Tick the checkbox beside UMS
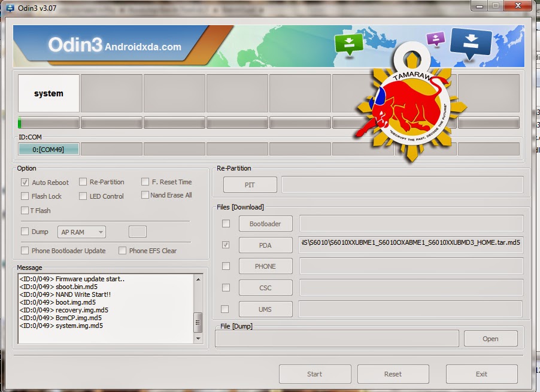This screenshot has height=392, width=540. (x=225, y=309)
